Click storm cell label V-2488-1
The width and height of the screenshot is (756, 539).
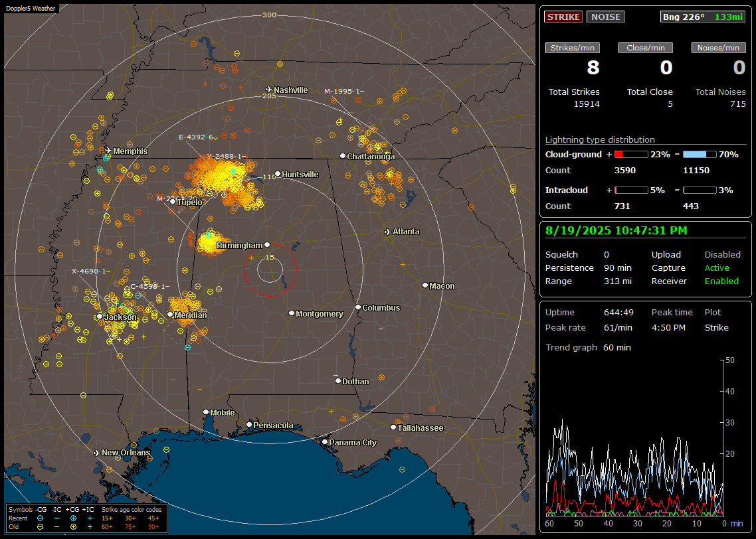click(x=227, y=157)
